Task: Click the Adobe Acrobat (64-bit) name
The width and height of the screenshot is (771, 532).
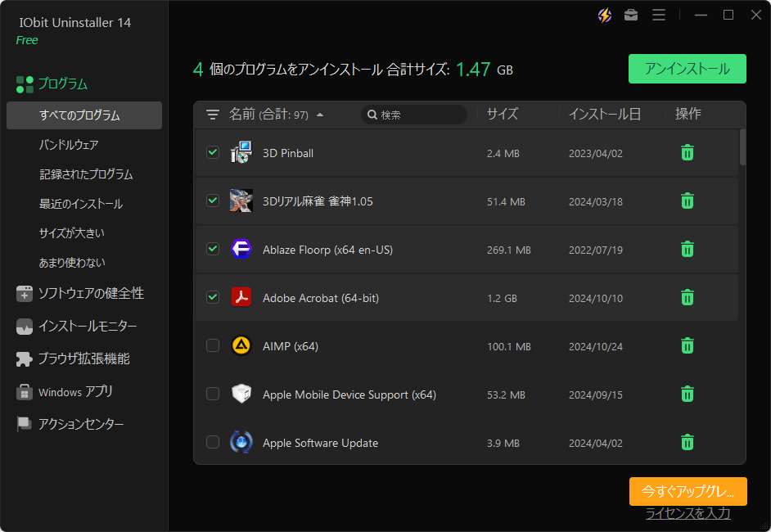Action: point(321,298)
